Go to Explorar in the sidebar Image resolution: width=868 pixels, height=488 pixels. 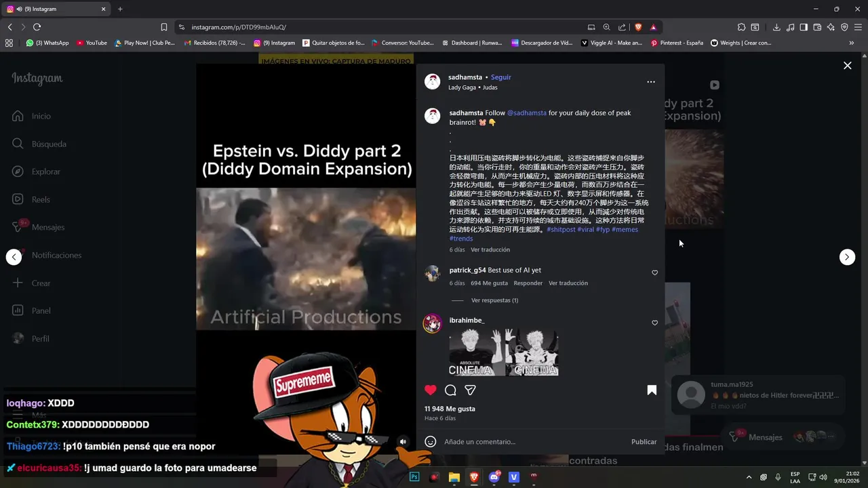37,171
